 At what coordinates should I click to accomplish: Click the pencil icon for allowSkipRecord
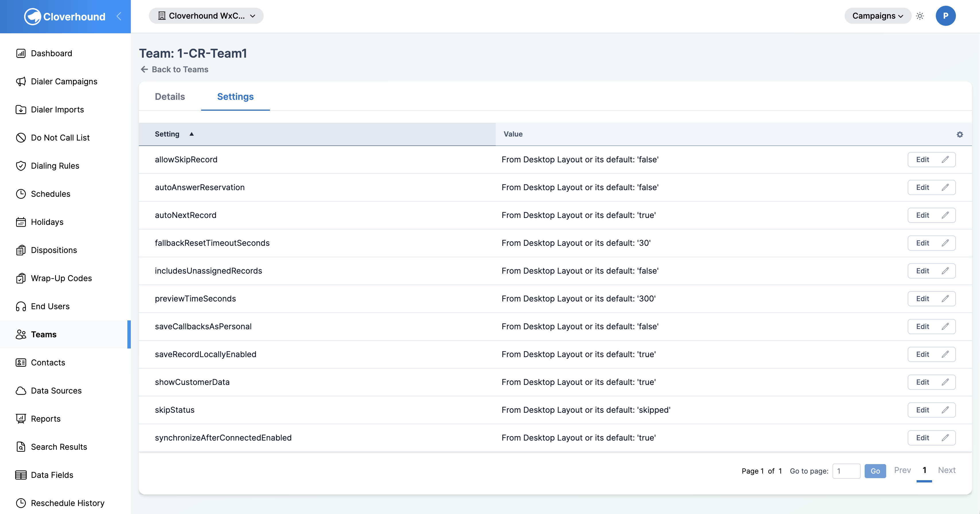pyautogui.click(x=945, y=159)
